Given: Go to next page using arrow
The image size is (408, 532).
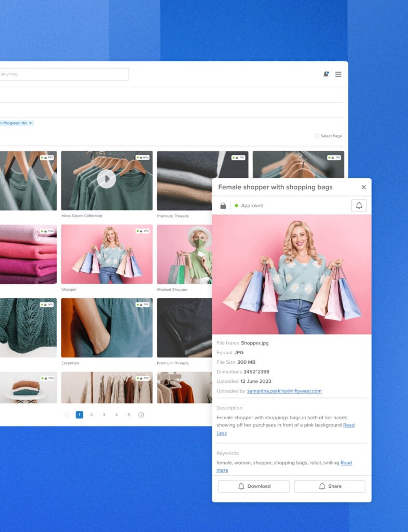Looking at the screenshot, I should click(x=141, y=415).
